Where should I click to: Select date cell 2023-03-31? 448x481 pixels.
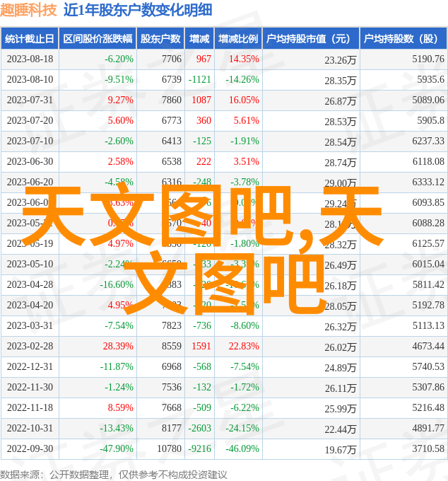coord(30,326)
